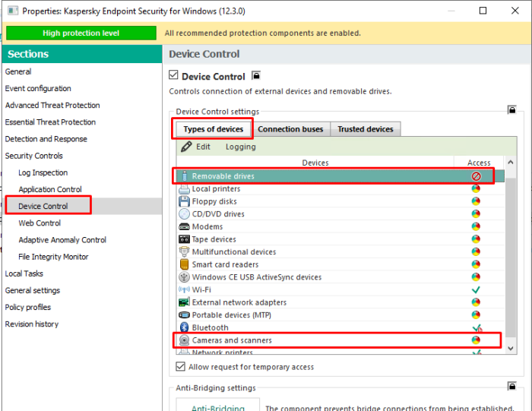Viewport: 532px width, 411px height.
Task: Select the Tape devices row text
Action: [x=214, y=239]
